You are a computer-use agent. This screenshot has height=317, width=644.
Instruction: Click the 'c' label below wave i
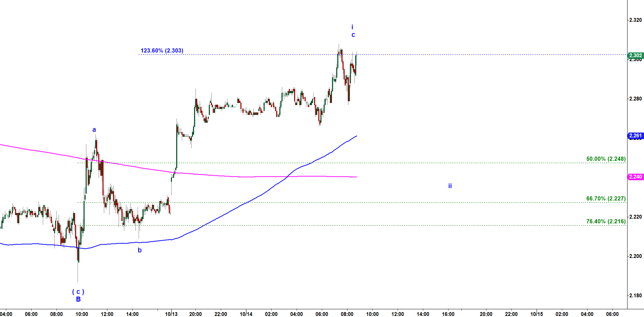353,35
